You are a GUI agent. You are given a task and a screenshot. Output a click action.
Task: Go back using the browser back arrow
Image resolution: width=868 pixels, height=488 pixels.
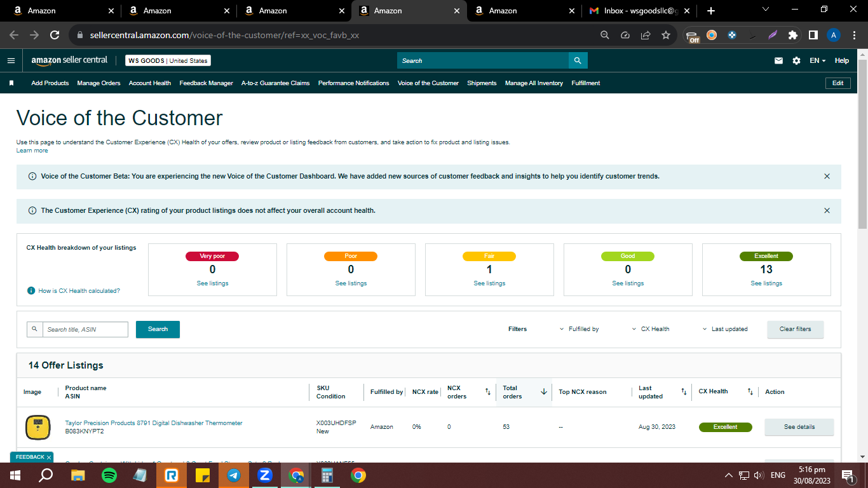14,35
